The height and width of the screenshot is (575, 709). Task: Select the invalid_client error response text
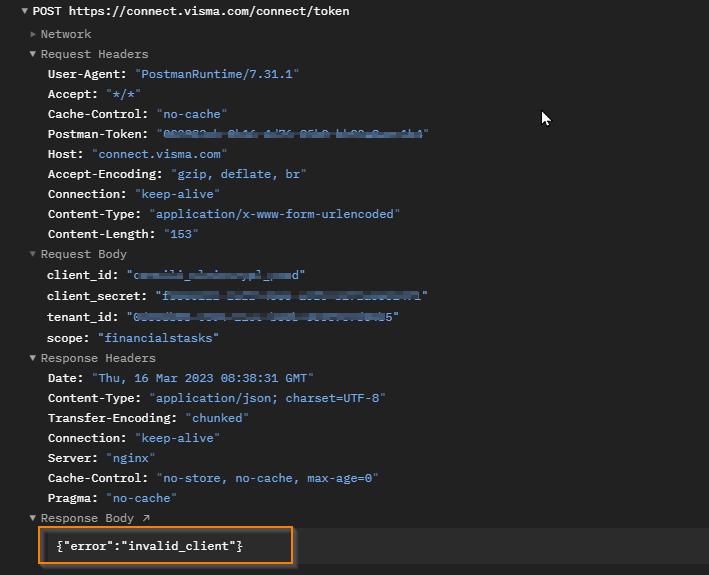click(x=150, y=546)
